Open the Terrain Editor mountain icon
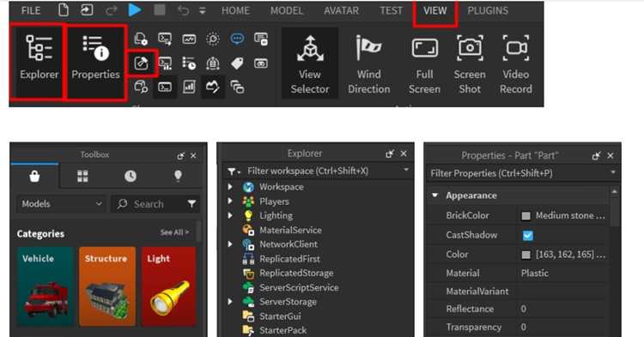644x337 pixels. coord(213,87)
